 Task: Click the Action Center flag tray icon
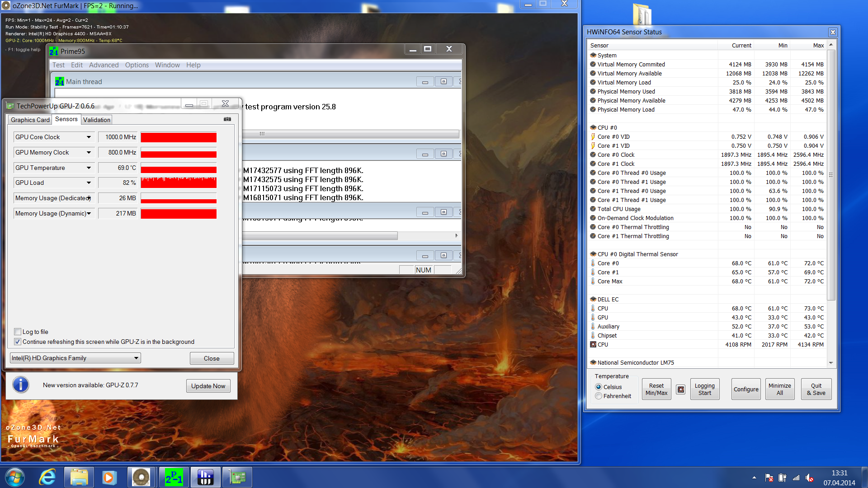click(x=769, y=478)
